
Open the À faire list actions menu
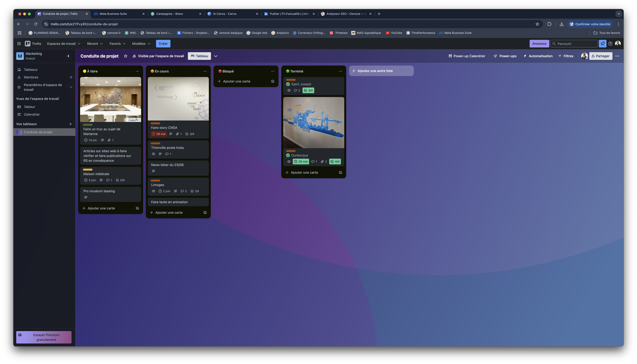click(x=137, y=71)
